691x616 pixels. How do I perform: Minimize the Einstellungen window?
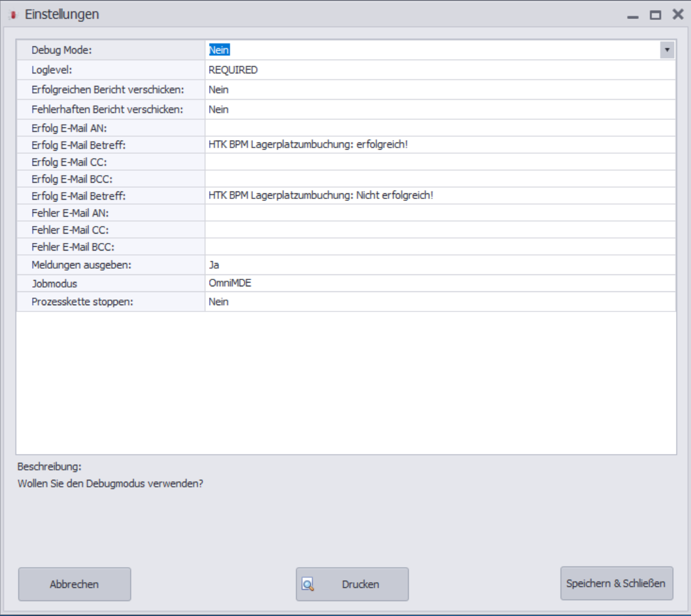click(x=633, y=16)
